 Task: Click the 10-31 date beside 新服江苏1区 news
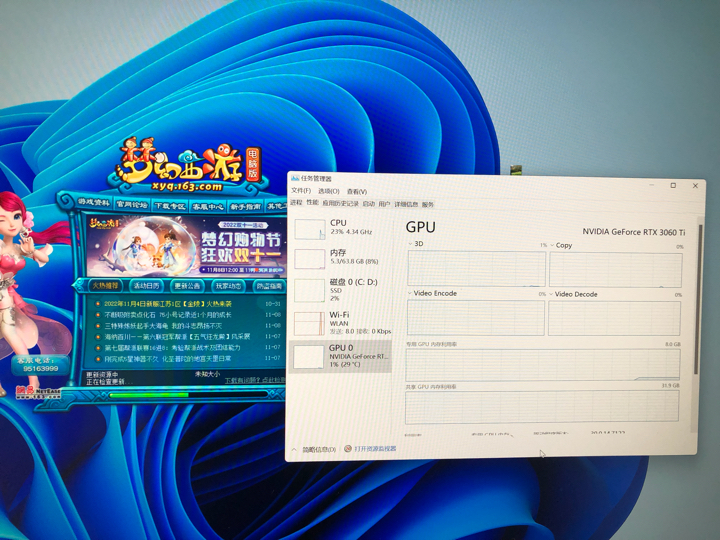[273, 304]
